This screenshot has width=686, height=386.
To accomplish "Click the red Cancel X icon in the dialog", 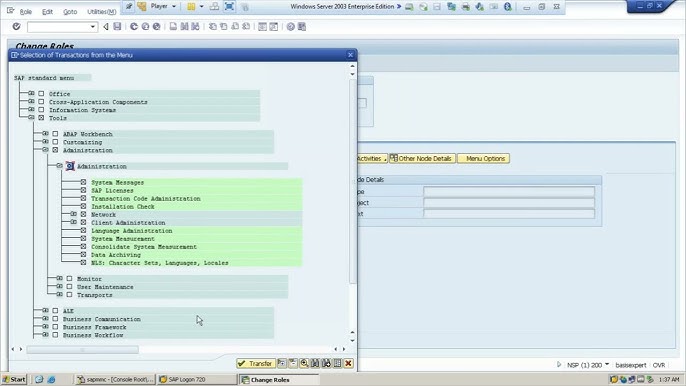I will click(349, 363).
